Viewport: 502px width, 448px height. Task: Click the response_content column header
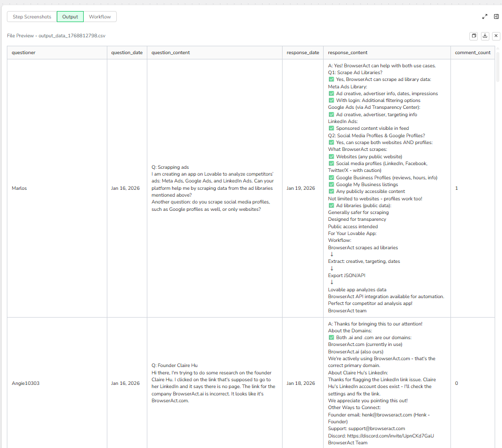(347, 53)
